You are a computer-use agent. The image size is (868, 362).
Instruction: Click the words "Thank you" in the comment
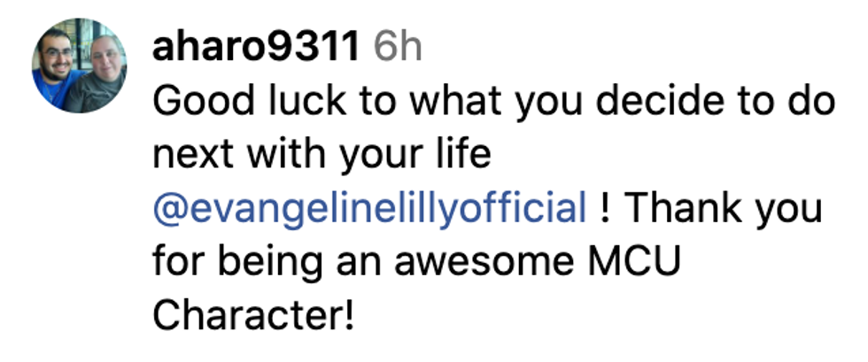click(724, 209)
